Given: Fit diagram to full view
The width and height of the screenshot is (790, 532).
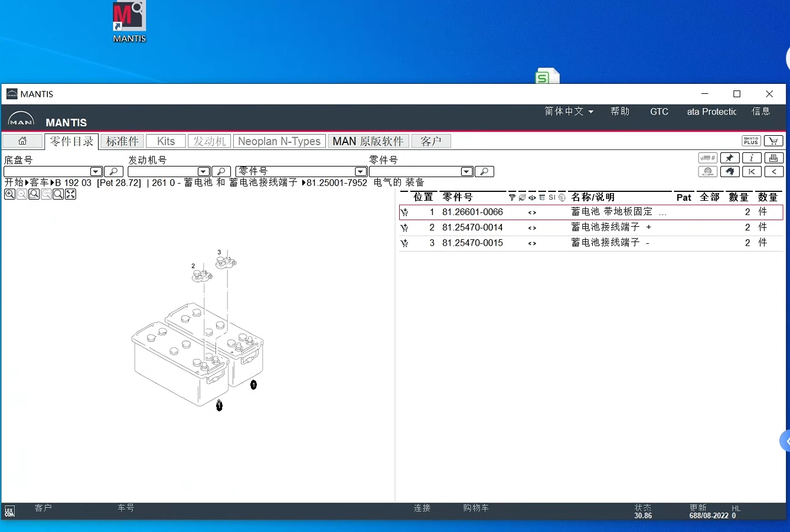Looking at the screenshot, I should click(x=70, y=194).
